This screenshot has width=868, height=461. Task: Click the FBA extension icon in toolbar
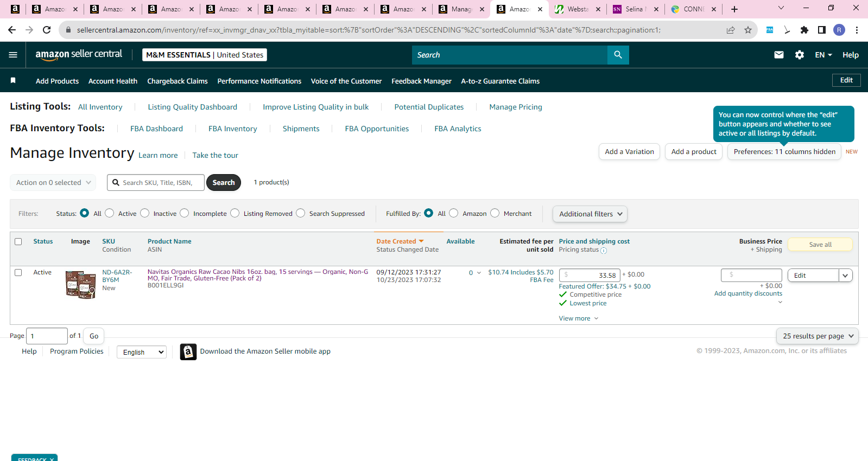(x=770, y=30)
